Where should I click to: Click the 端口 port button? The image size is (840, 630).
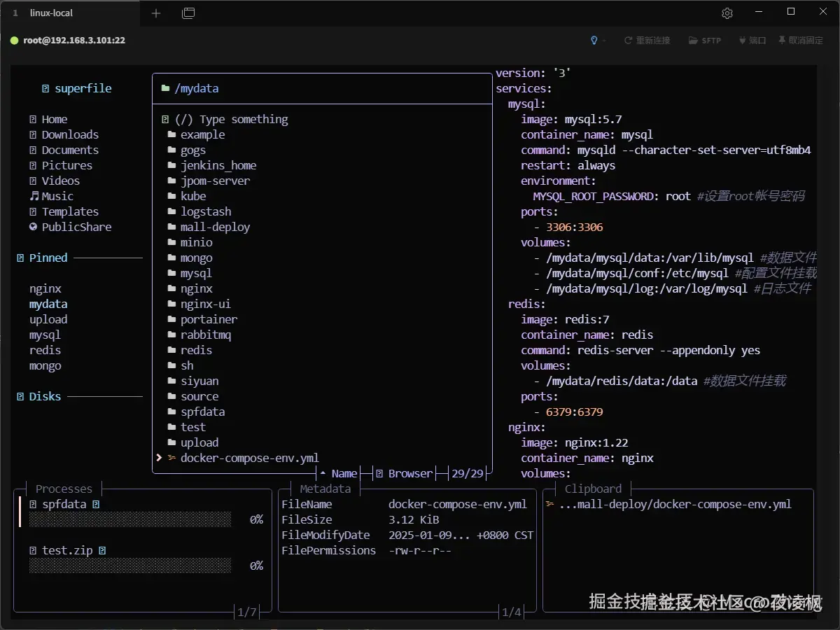click(752, 41)
